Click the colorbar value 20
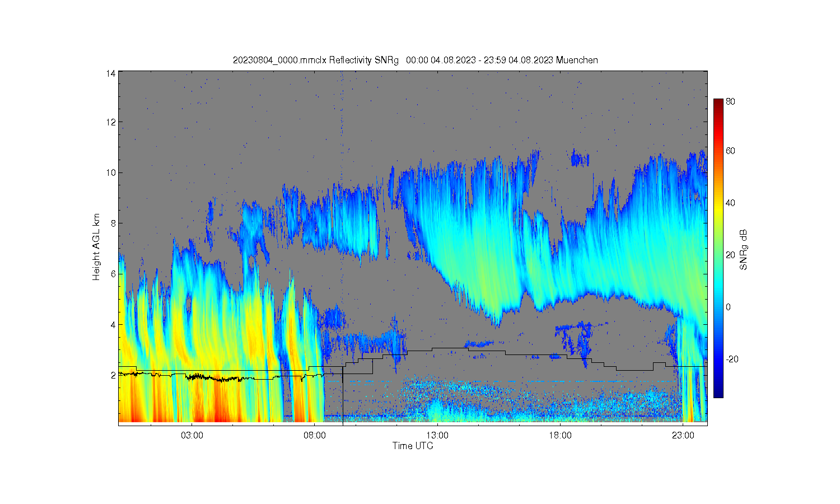The width and height of the screenshot is (840, 504). 730,255
